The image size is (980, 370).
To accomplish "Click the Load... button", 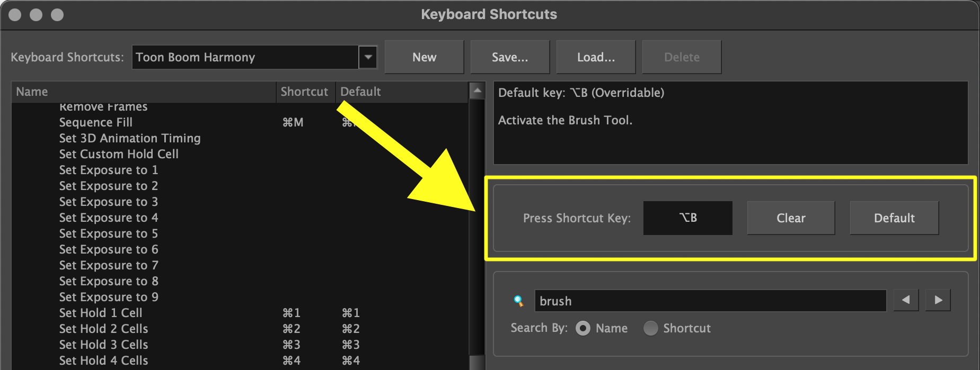I will click(596, 57).
